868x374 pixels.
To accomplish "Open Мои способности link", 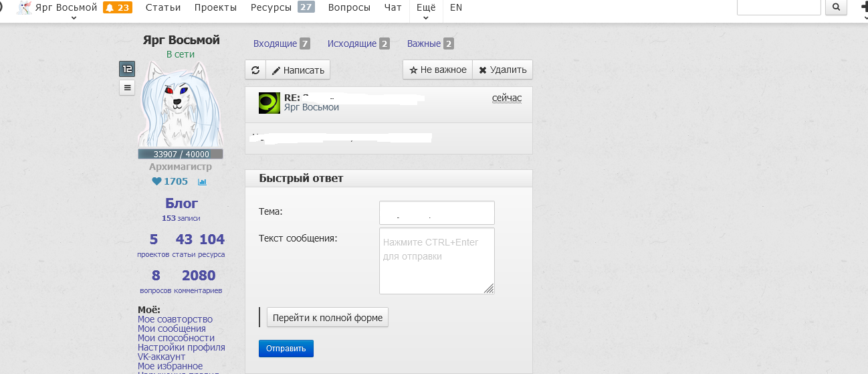I will [177, 338].
